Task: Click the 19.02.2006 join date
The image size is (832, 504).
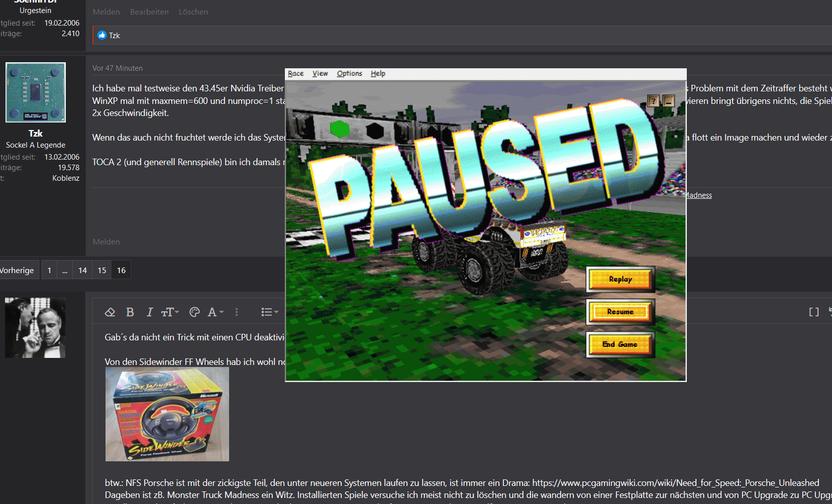Action: click(x=62, y=23)
